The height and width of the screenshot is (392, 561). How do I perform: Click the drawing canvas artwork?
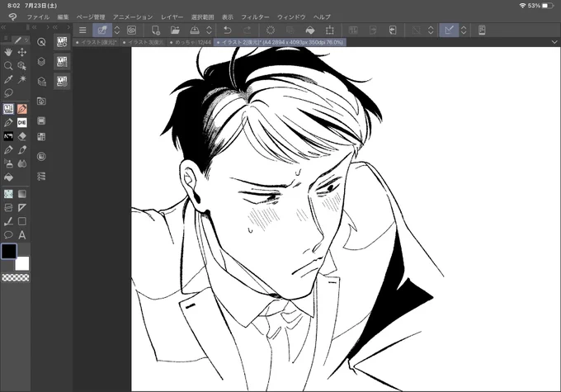346,219
